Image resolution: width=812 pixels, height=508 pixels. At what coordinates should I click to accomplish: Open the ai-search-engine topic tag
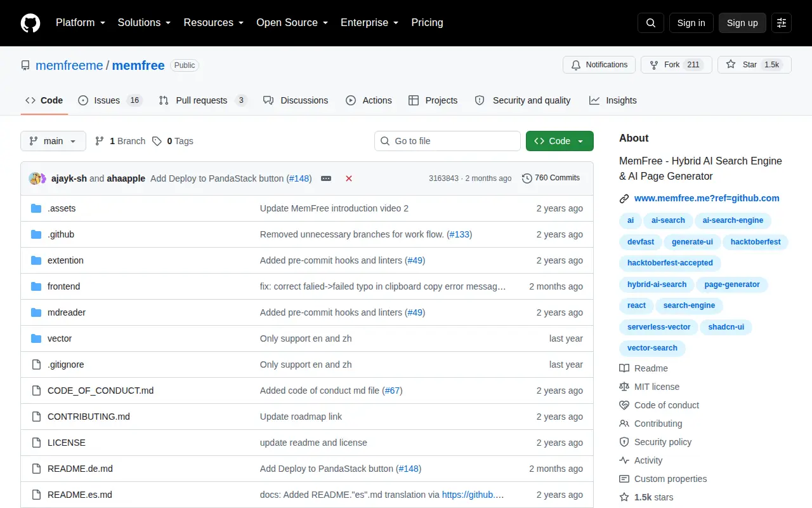[x=733, y=220]
